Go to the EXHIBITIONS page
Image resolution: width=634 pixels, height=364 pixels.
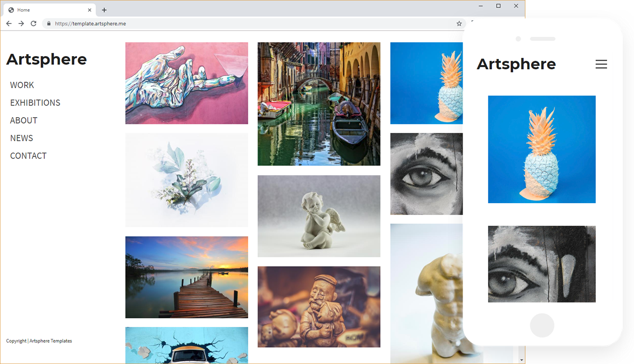pyautogui.click(x=35, y=102)
